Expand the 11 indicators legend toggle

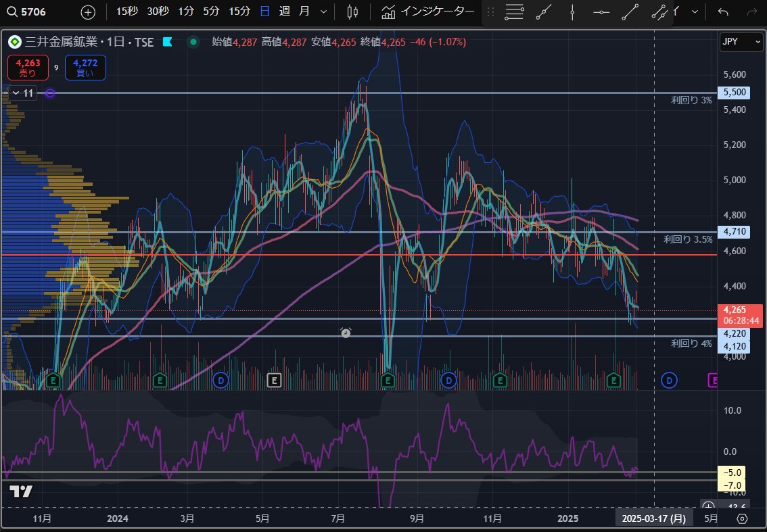[x=22, y=93]
